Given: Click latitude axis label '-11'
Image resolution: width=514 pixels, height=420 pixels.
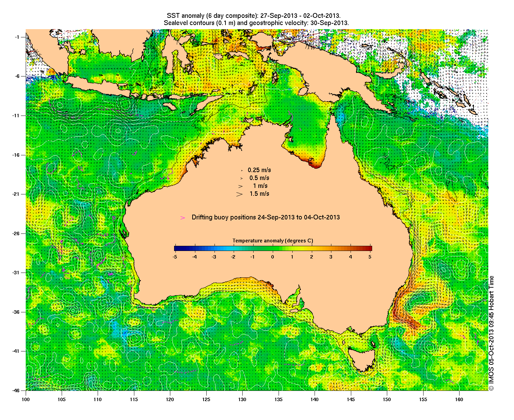Looking at the screenshot, I should pos(16,116).
